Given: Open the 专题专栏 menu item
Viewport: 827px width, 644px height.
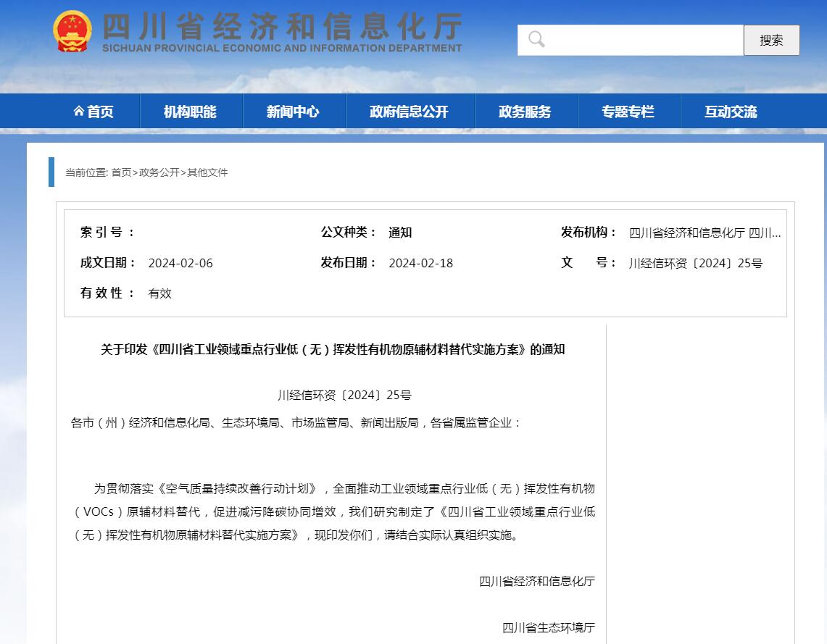Looking at the screenshot, I should point(628,110).
